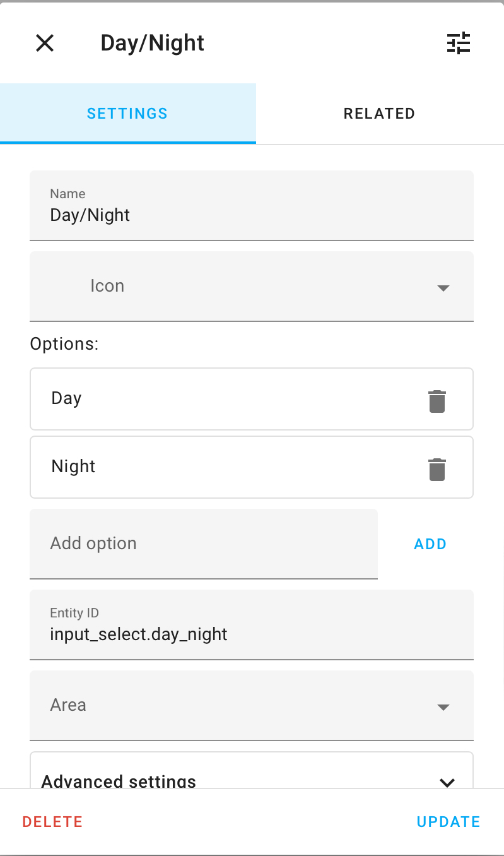Screen dimensions: 504x856
Task: Open entity settings sliders icon
Action: pos(459,43)
